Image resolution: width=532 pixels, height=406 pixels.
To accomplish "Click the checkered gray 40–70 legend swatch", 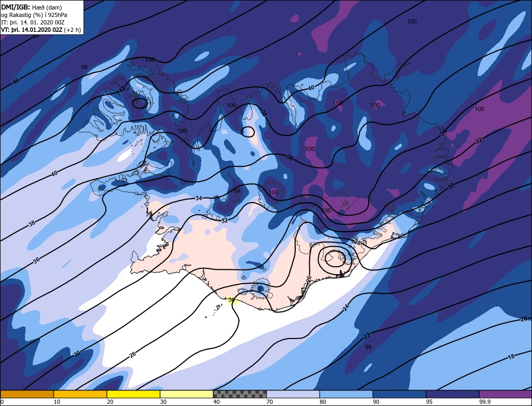I will coord(239,394).
